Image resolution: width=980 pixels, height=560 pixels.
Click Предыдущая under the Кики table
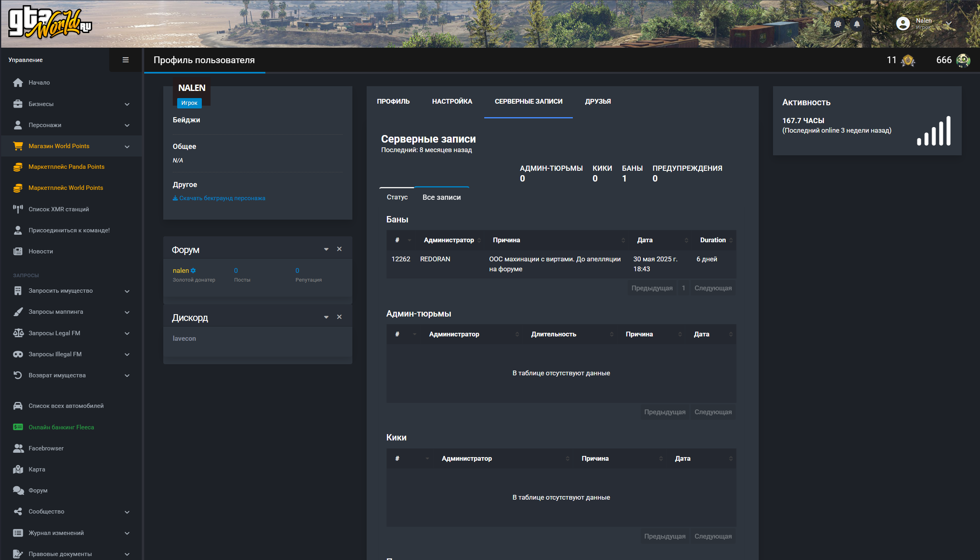(665, 536)
